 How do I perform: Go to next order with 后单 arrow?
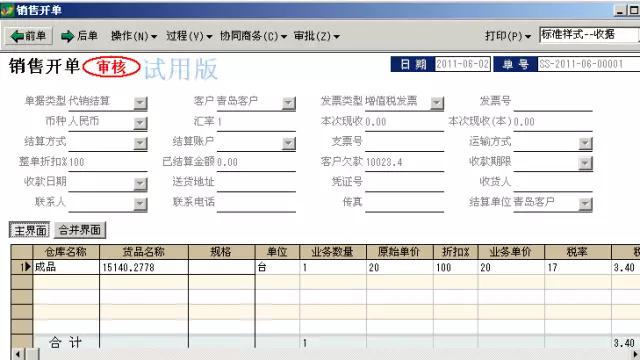(79, 36)
